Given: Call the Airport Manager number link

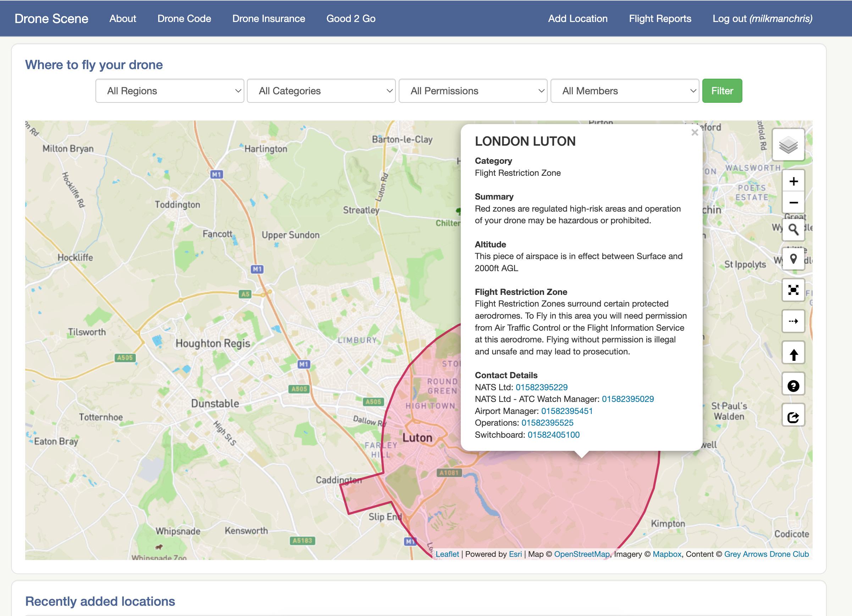Looking at the screenshot, I should point(566,411).
